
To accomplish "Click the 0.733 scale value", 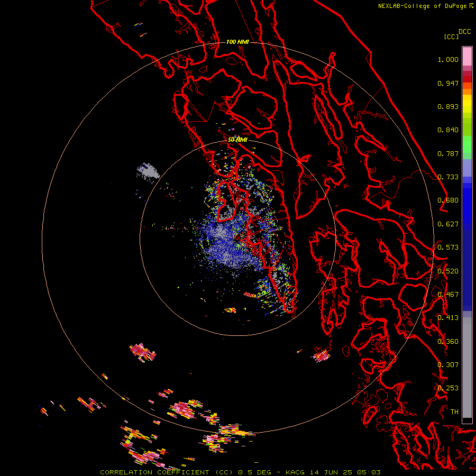I will click(448, 177).
